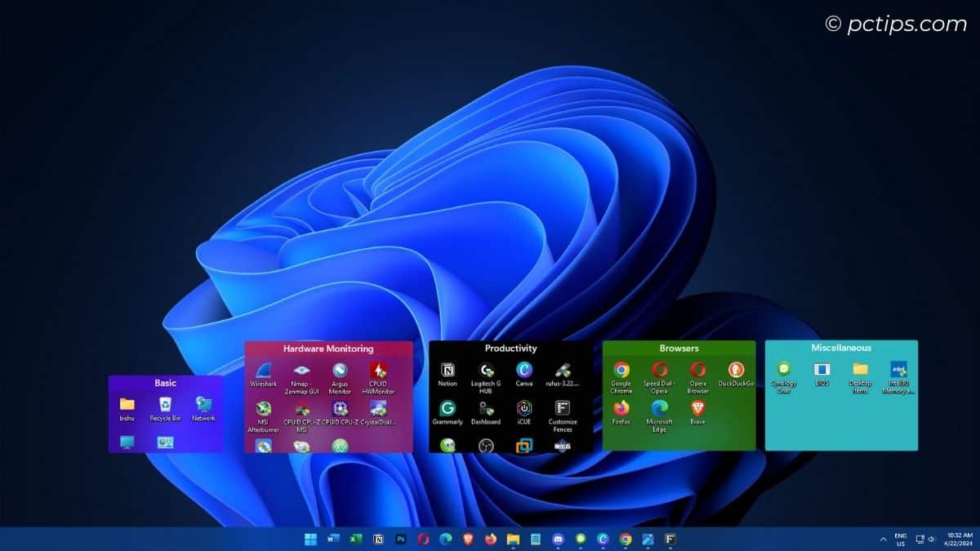980x551 pixels.
Task: Open MSI Afterburner
Action: [x=263, y=412]
